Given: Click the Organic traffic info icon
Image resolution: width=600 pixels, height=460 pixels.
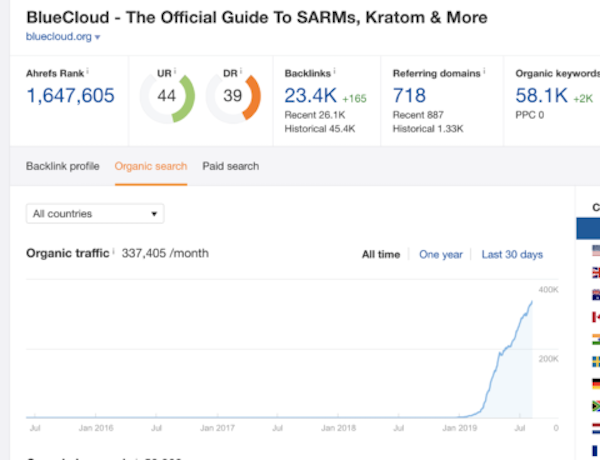Looking at the screenshot, I should tap(113, 251).
